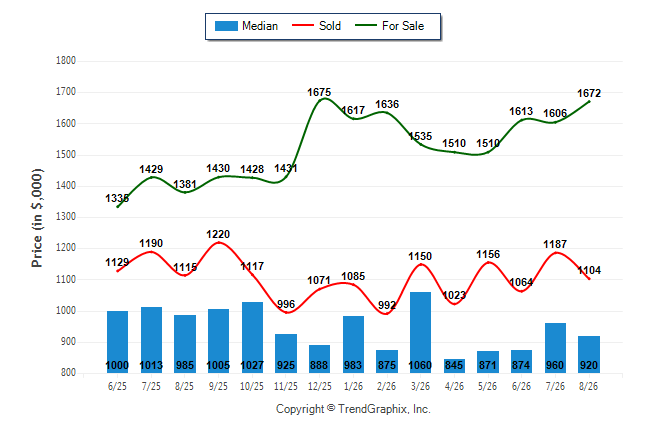Click the Price (in $,000) axis title
Viewport: 646px width, 434px height.
37,218
